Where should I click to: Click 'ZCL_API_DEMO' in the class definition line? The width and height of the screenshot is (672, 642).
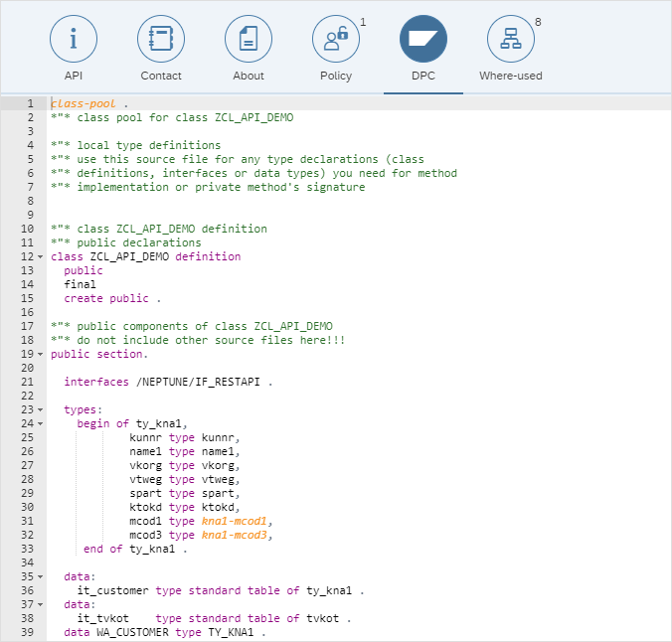[129, 256]
